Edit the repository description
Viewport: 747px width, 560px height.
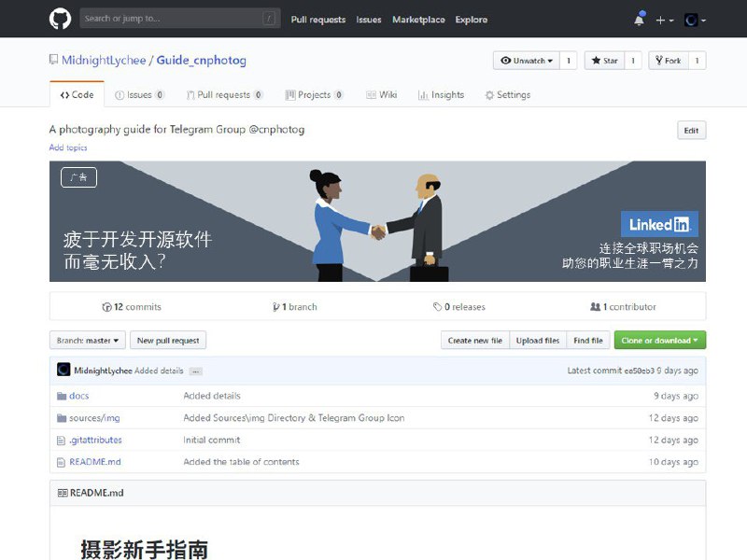pyautogui.click(x=691, y=131)
